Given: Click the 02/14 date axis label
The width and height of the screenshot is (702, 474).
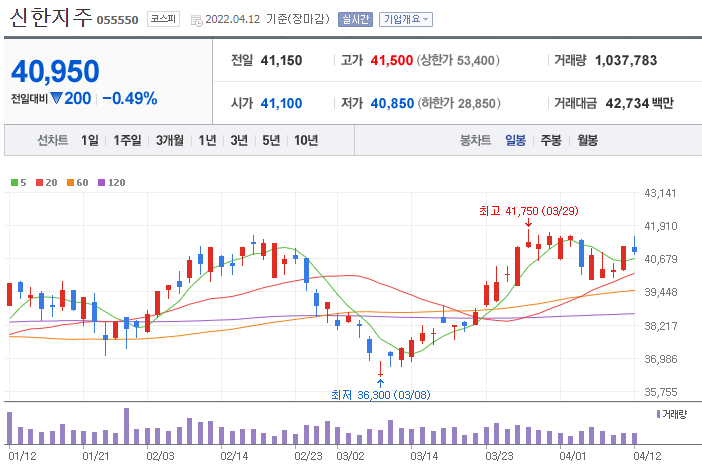Looking at the screenshot, I should (234, 456).
